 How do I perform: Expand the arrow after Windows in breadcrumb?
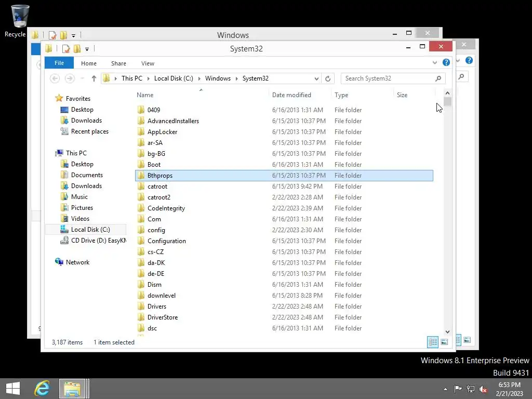[x=236, y=79]
